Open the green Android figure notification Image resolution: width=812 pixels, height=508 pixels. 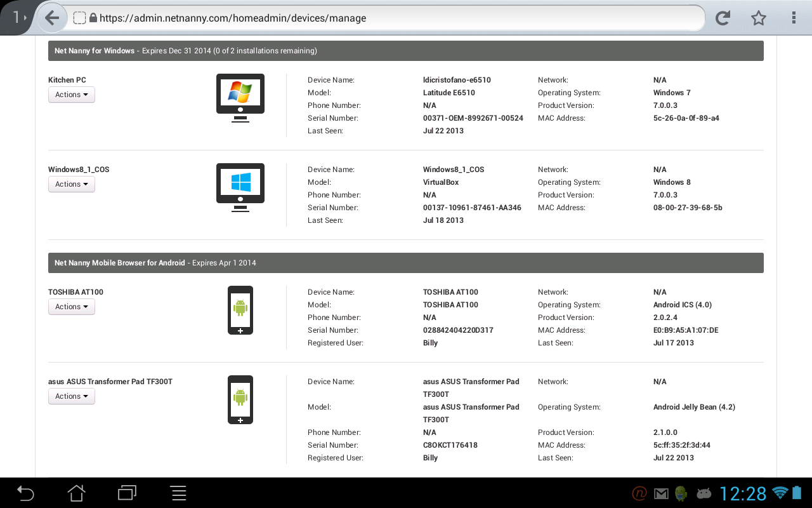coord(681,493)
